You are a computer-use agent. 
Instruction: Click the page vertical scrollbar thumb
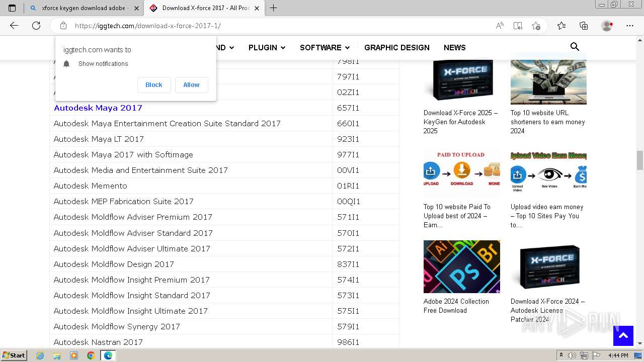pyautogui.click(x=640, y=160)
